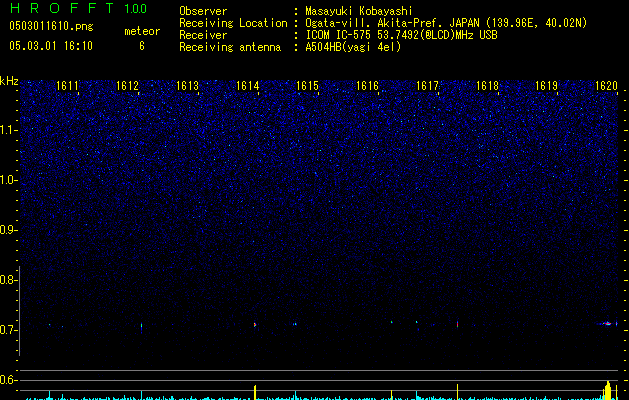
Task: Select the 1614 time axis label
Action: click(x=248, y=87)
